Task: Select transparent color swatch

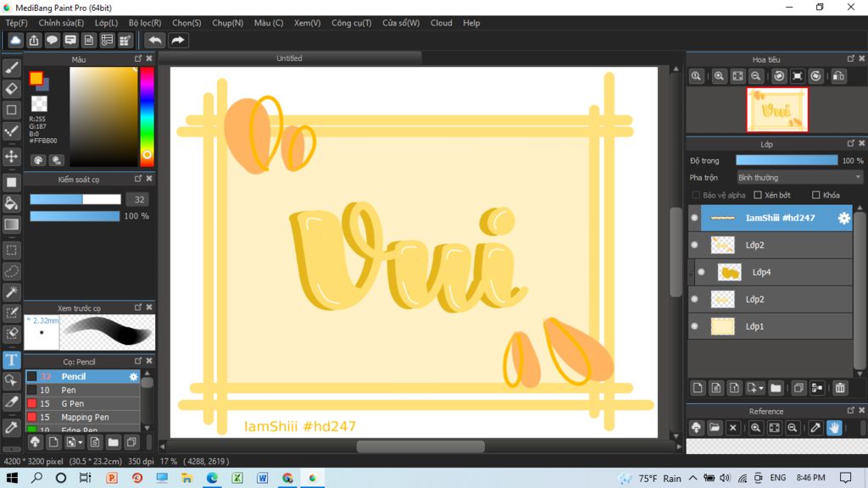Action: point(39,103)
